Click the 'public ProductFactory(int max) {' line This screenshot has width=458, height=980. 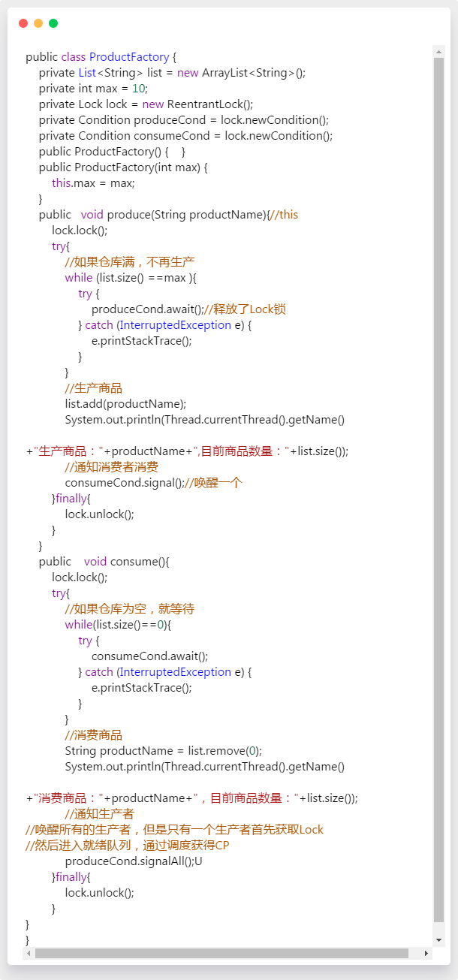(x=123, y=167)
